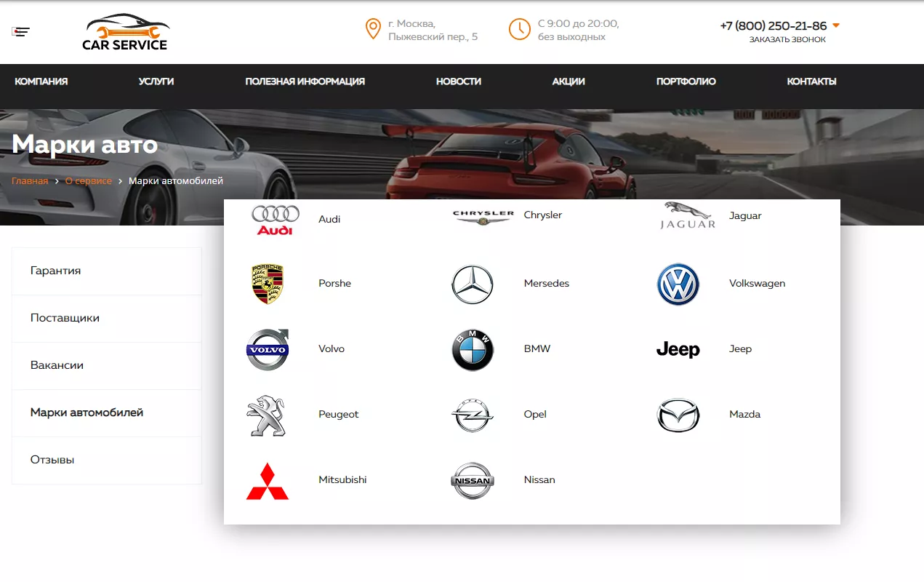The height and width of the screenshot is (582, 924).
Task: Click the Peugeot lion logo
Action: coord(265,415)
